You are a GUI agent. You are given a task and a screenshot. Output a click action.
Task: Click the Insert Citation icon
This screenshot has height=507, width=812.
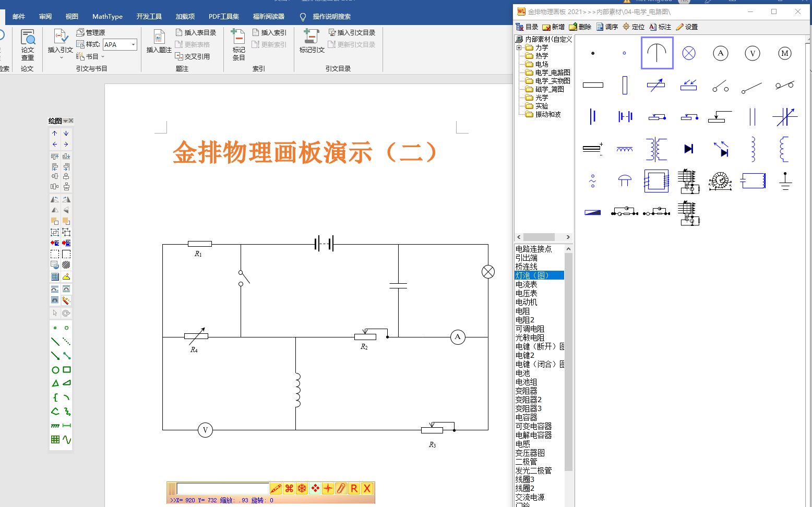click(61, 38)
